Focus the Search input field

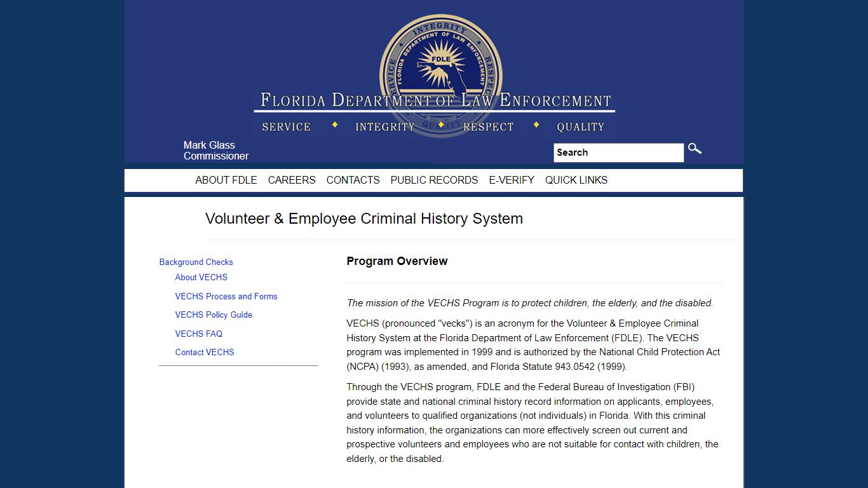pos(618,152)
